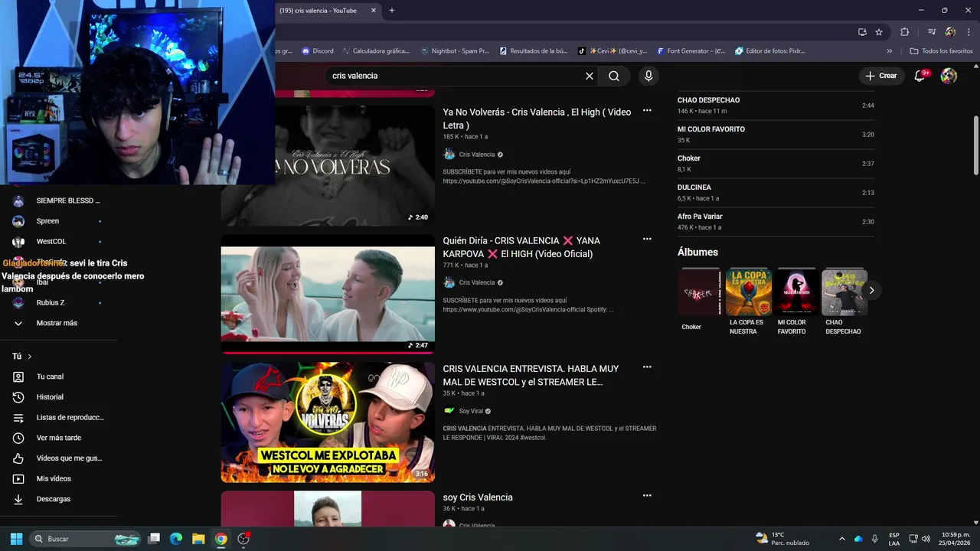Play song MI COLOR FAVORITO

tap(776, 135)
